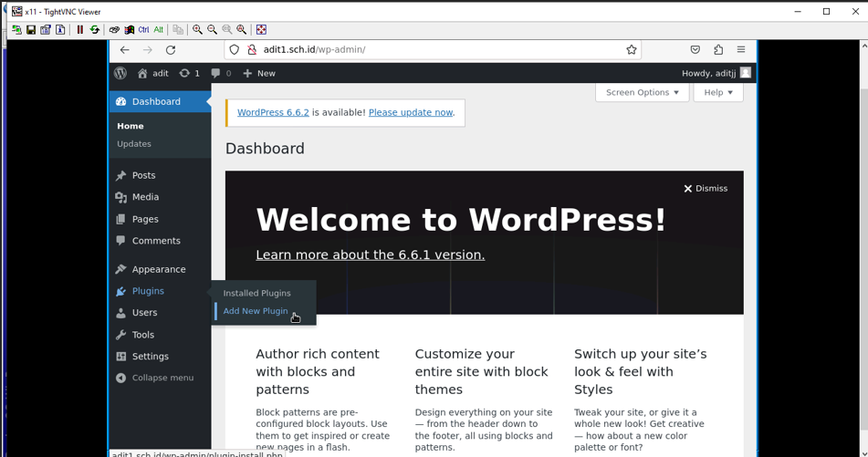868x457 pixels.
Task: Open the Pocket save icon
Action: (x=695, y=50)
